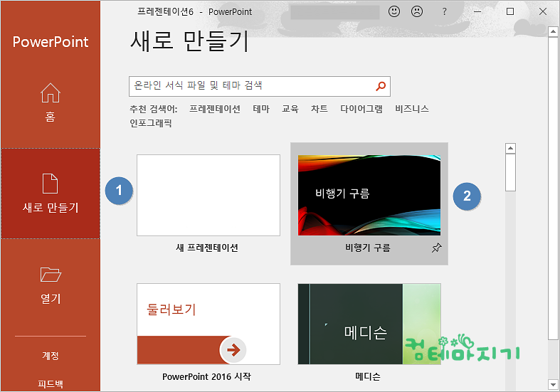Search suggested term 비즈니스
Viewport: 560px width, 392px height.
coord(412,109)
